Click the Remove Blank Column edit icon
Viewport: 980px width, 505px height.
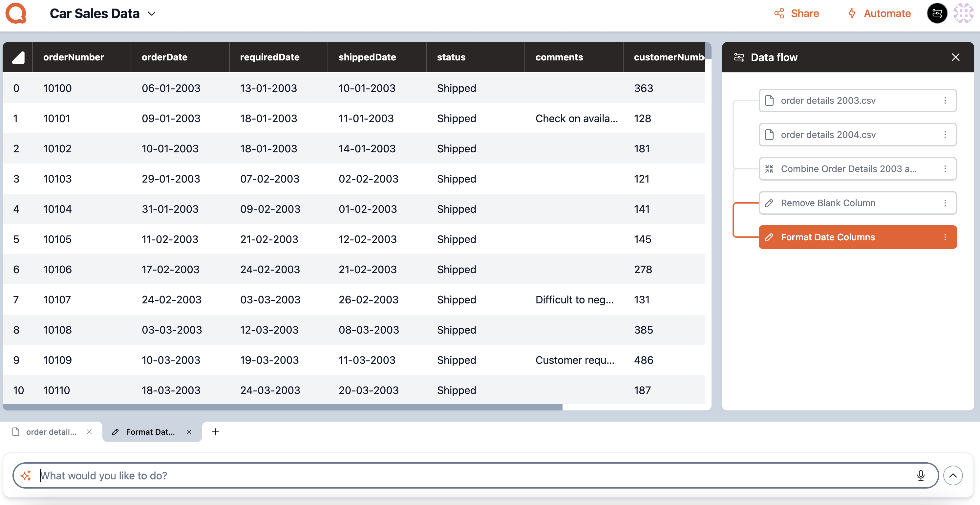(770, 203)
